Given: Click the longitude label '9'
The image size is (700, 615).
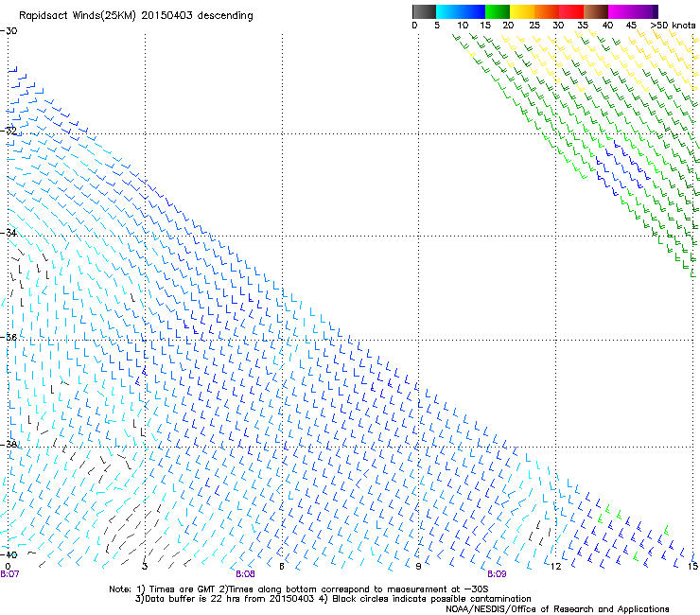Looking at the screenshot, I should click(418, 566).
